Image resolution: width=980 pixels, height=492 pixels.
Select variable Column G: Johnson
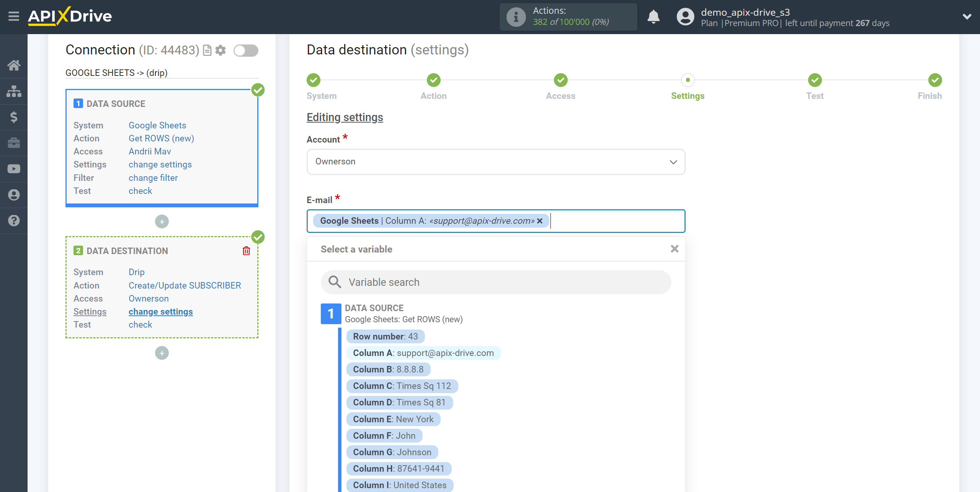(x=392, y=452)
